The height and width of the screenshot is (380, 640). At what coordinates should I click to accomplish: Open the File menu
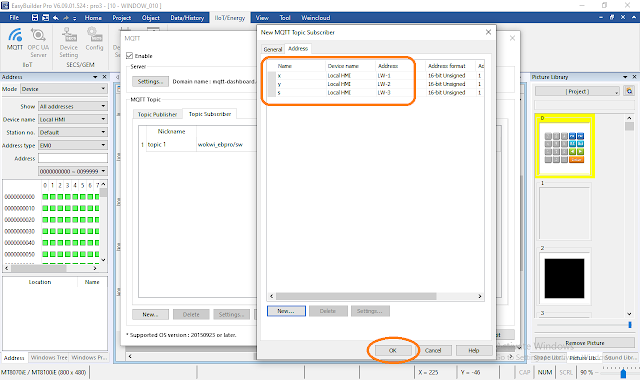(14, 18)
